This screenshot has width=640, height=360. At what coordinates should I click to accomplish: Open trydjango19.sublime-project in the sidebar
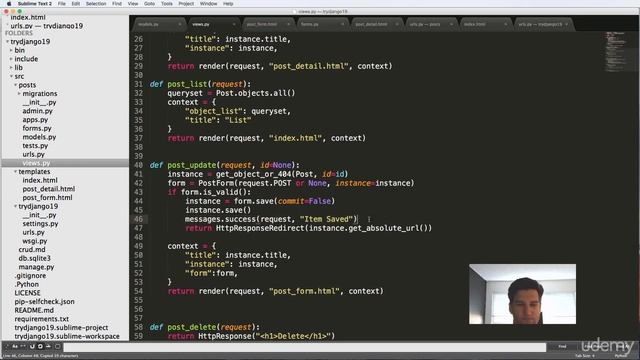[61, 327]
